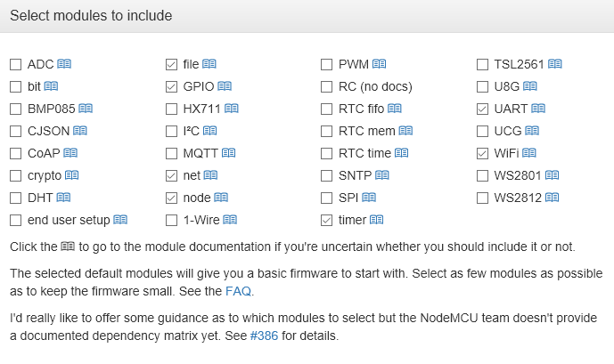This screenshot has width=614, height=364.
Task: Open the SNTP documentation book icon
Action: click(x=381, y=175)
